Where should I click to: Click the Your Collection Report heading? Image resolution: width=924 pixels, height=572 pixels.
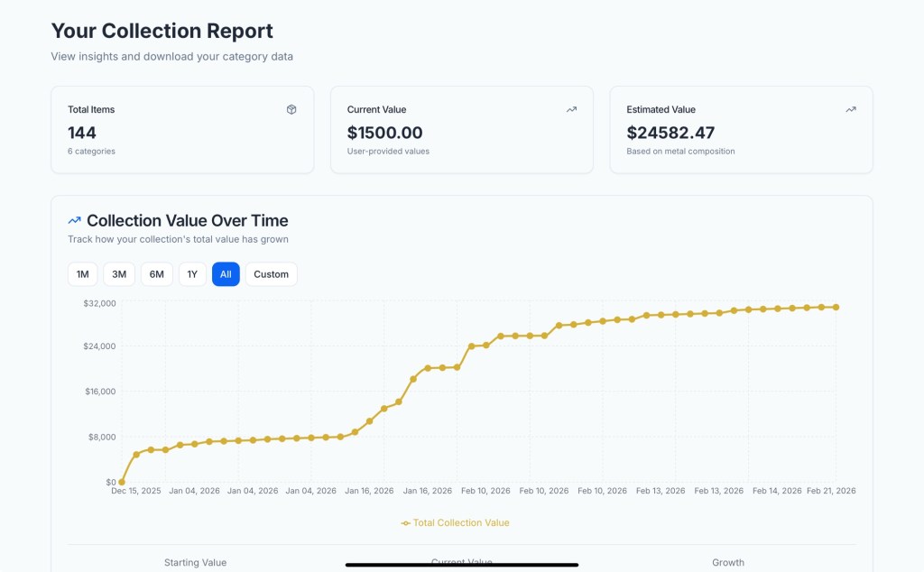coord(162,31)
